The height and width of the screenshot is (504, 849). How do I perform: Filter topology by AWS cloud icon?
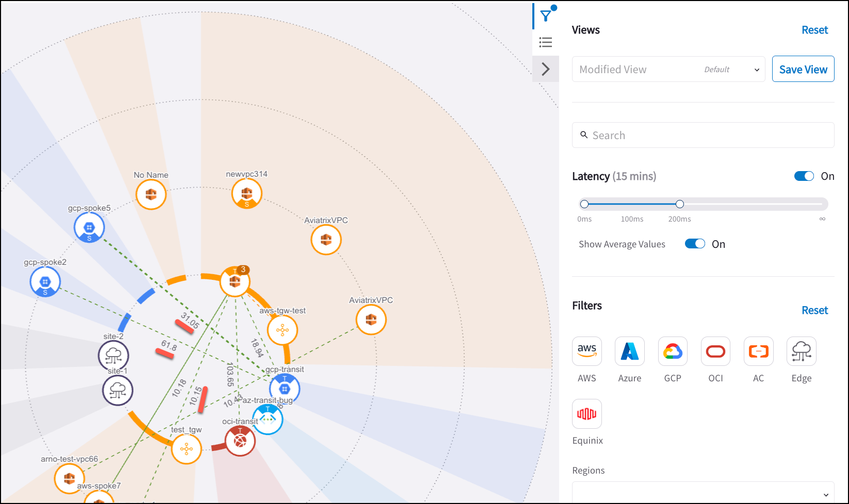pos(587,352)
